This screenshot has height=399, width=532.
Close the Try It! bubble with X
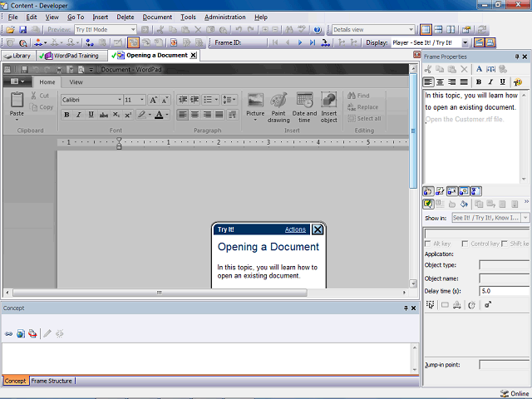click(318, 229)
